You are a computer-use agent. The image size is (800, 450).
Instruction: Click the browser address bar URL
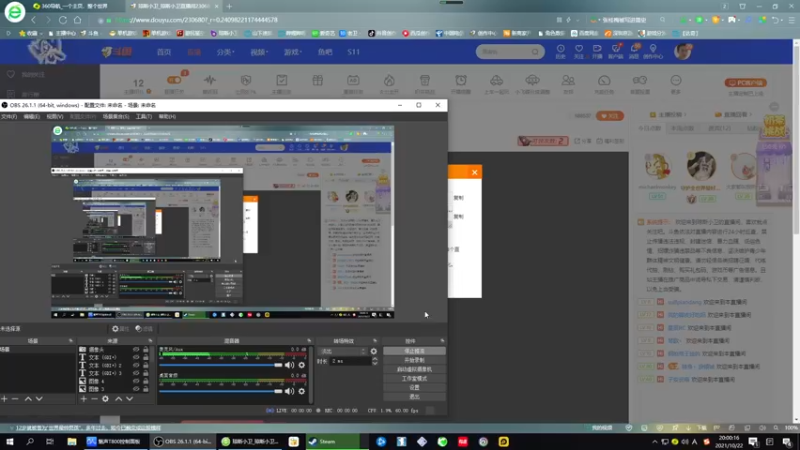tap(196, 20)
